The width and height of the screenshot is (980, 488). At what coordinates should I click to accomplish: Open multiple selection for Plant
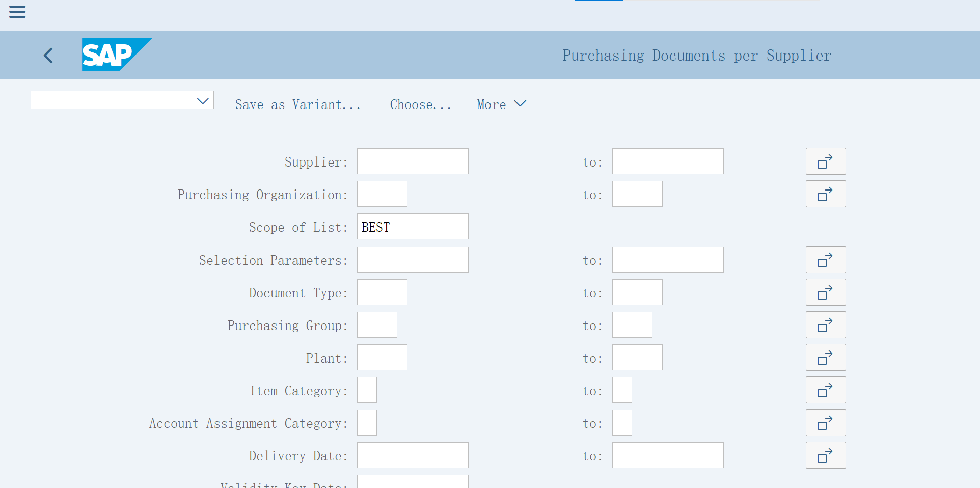click(825, 358)
